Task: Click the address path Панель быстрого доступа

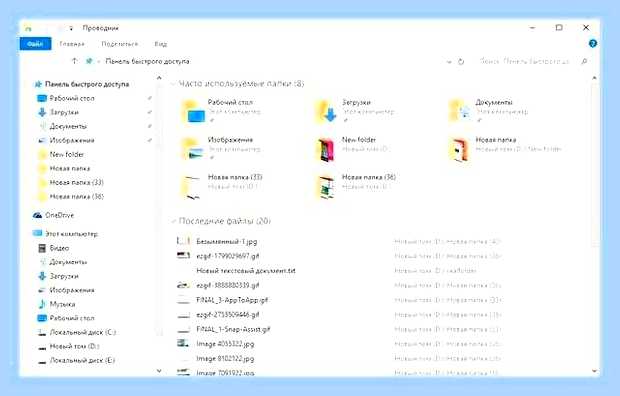Action: (x=147, y=61)
